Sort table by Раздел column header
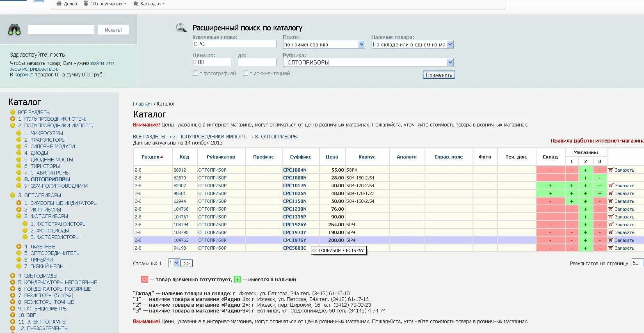Image resolution: width=644 pixels, height=333 pixels. point(152,157)
